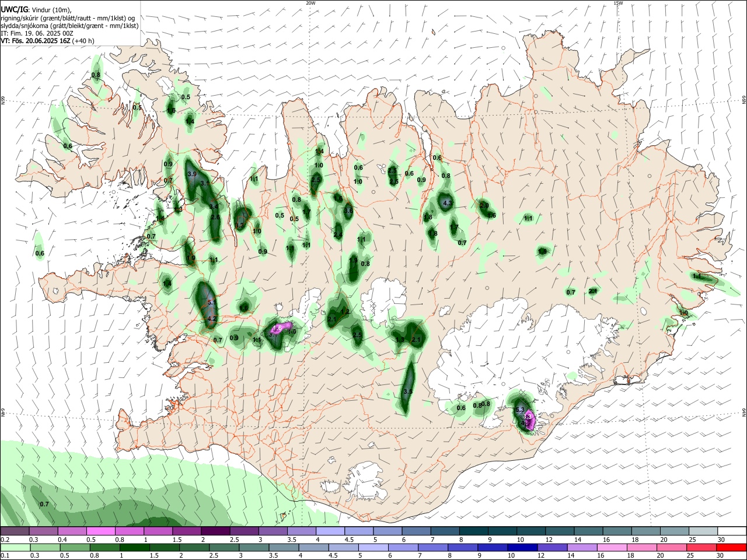
Task: Click the 0.1 label in the legend
Action: click(5, 555)
